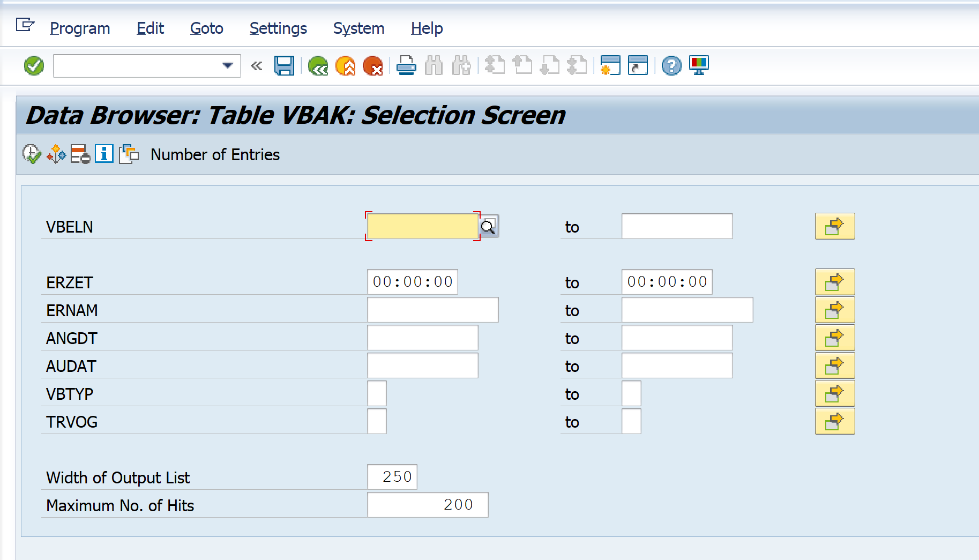Click the Maximum No. of Hits field
The width and height of the screenshot is (979, 560).
pos(427,505)
